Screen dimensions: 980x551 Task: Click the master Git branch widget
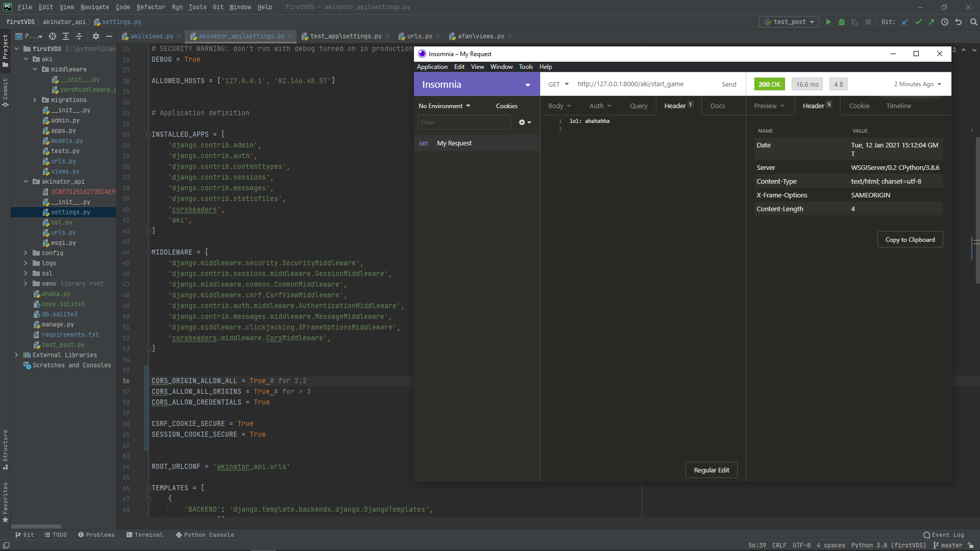click(948, 545)
